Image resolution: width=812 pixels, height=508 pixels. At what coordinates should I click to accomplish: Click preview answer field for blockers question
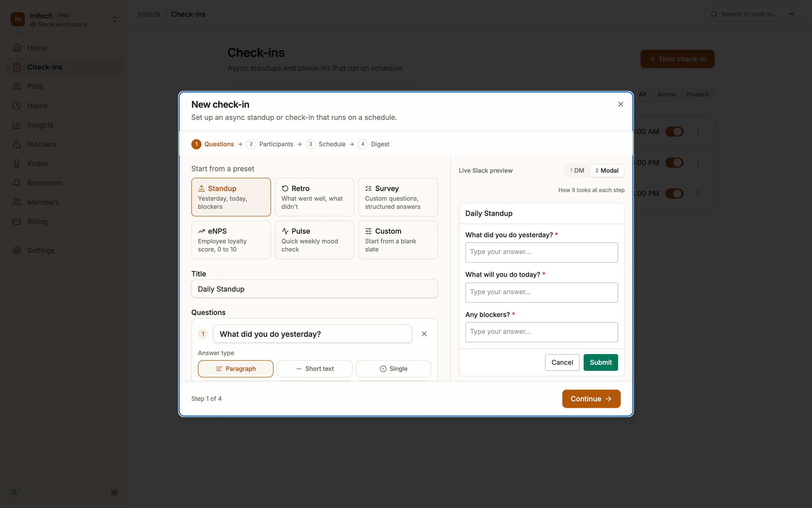541,332
